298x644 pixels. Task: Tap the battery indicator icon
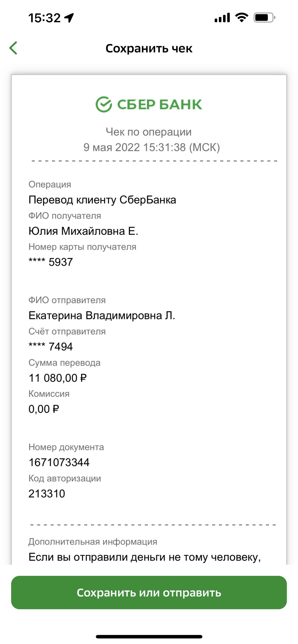point(265,17)
